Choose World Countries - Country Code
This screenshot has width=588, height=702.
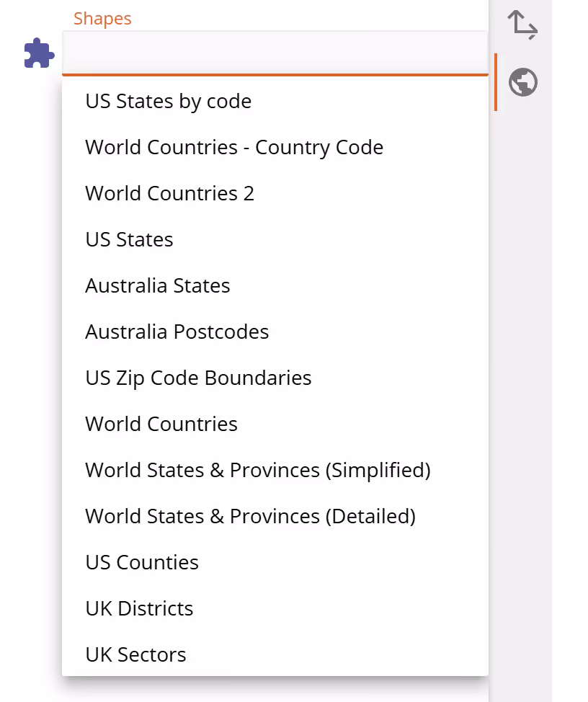pos(234,147)
